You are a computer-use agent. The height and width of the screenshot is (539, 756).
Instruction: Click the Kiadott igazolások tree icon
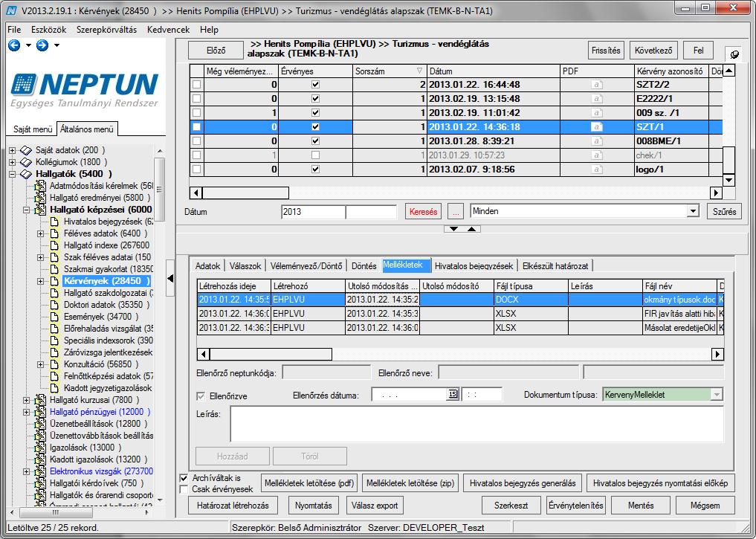[x=40, y=459]
